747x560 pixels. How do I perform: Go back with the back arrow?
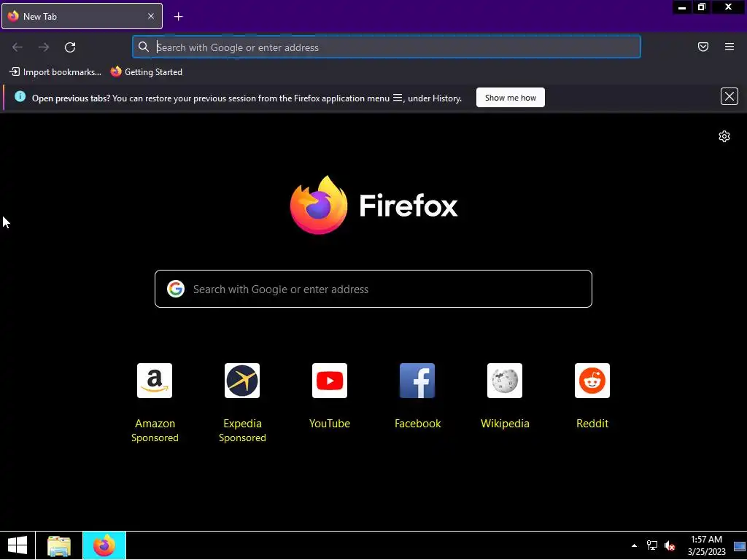point(18,47)
